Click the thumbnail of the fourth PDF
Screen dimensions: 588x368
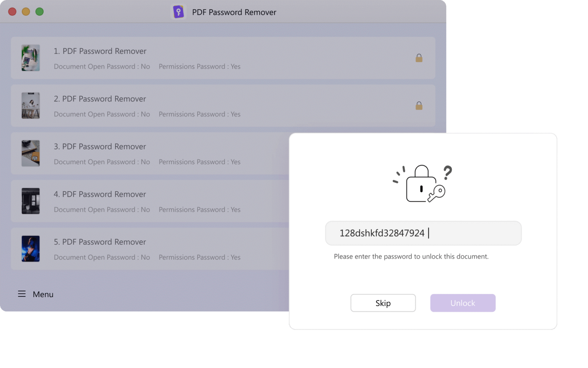31,201
